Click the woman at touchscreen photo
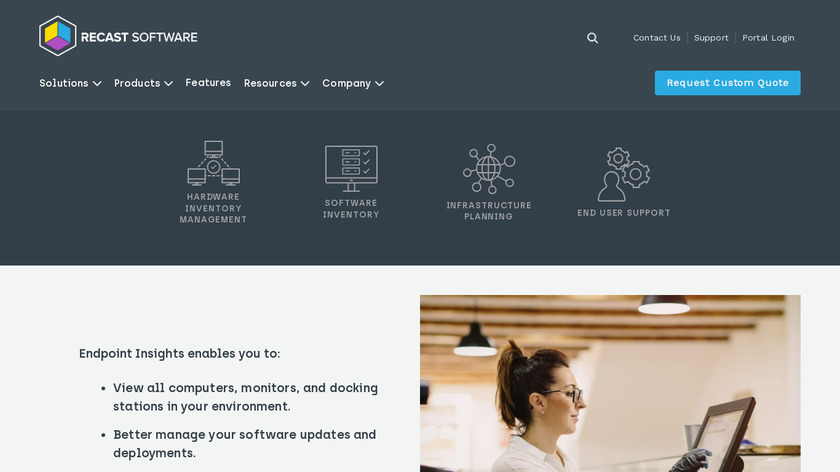 (x=610, y=383)
